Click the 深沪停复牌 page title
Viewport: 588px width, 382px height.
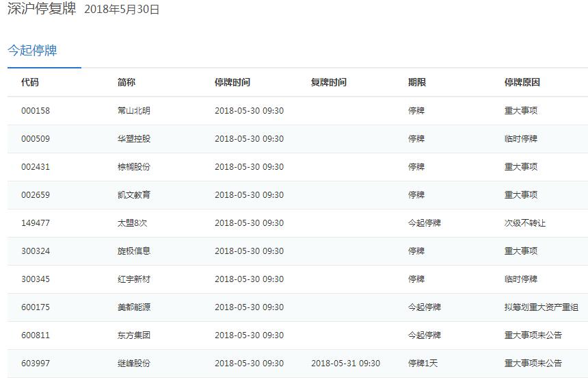41,9
